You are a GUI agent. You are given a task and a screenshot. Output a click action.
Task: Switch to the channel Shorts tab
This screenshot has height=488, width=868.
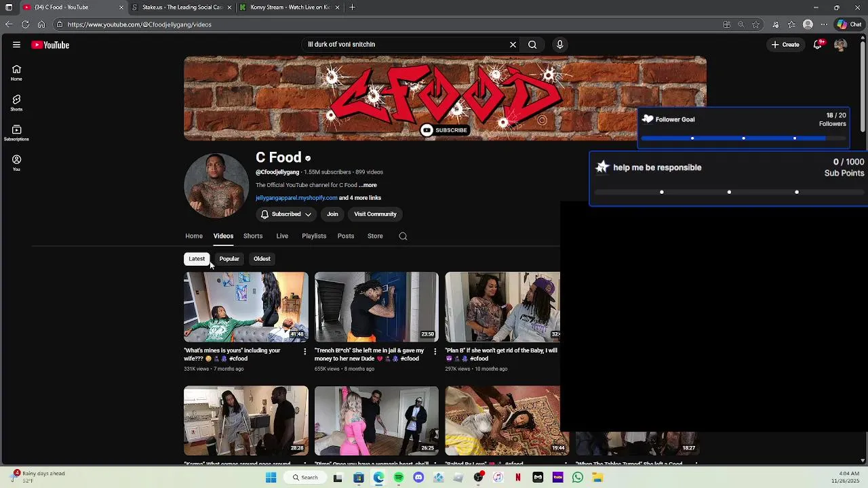click(x=253, y=236)
